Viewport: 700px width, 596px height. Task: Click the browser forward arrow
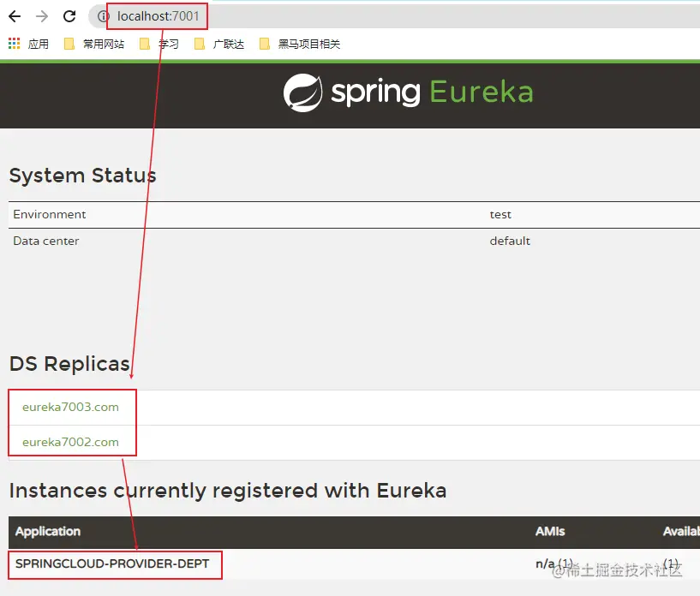42,16
